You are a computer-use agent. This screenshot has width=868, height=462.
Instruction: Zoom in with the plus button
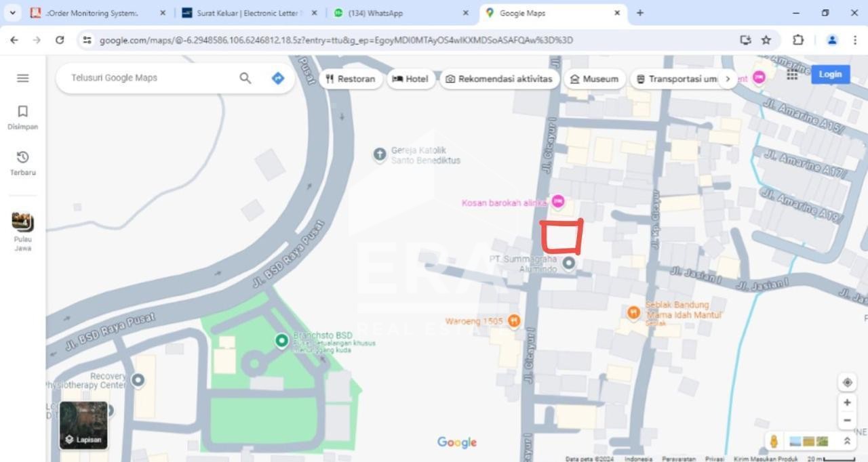click(847, 402)
